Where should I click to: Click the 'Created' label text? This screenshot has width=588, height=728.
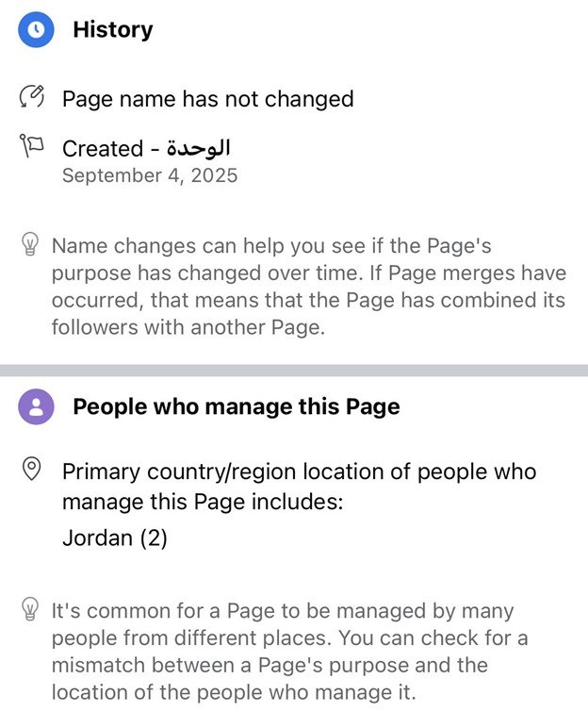pyautogui.click(x=103, y=148)
